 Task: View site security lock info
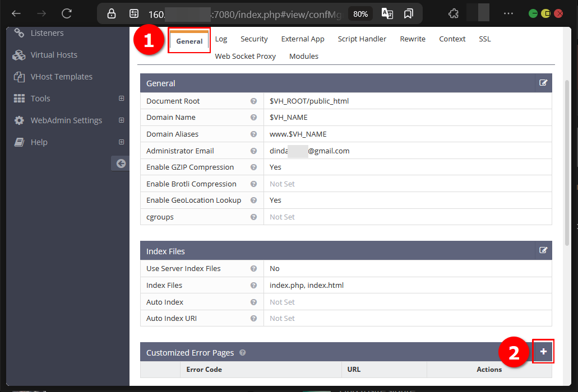pos(112,13)
